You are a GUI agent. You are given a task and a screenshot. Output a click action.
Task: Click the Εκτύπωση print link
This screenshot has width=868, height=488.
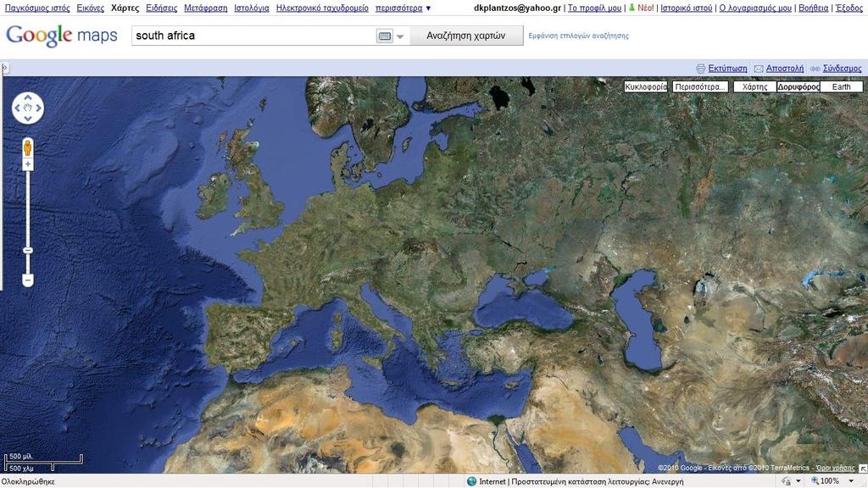(727, 69)
